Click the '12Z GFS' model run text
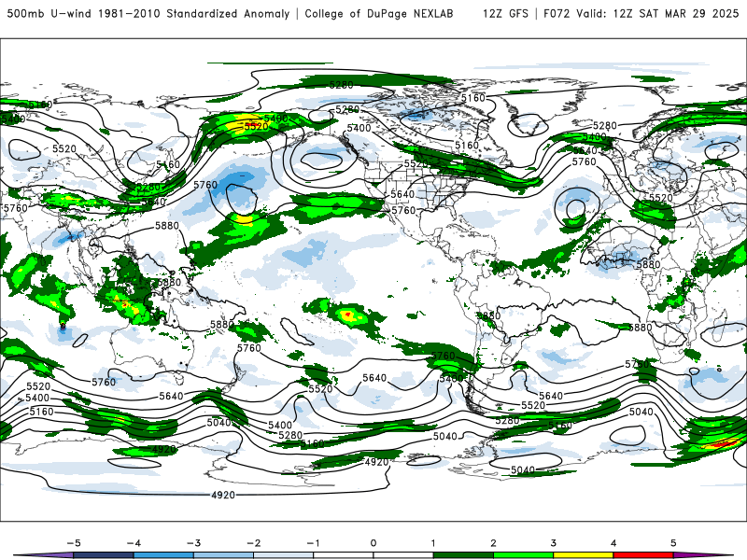 tap(505, 13)
